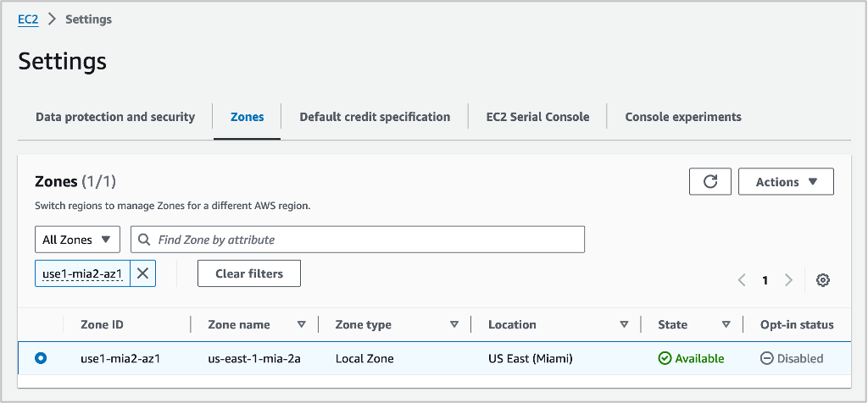Sort by State column arrow
Viewport: 868px width, 403px height.
[x=726, y=324]
